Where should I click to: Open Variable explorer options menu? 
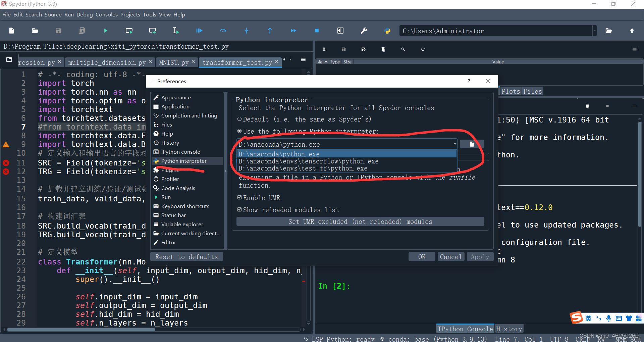click(x=635, y=49)
